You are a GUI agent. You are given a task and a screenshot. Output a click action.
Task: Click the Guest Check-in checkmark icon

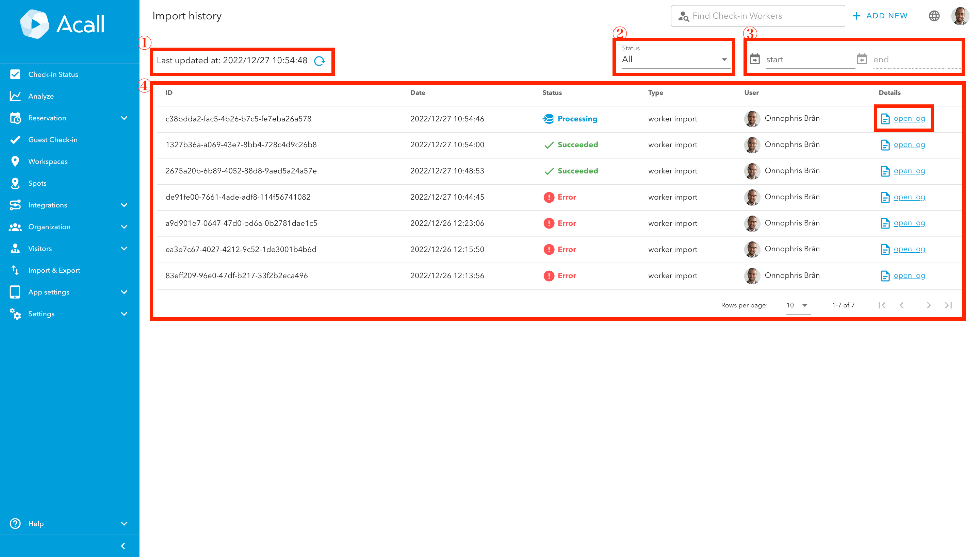point(15,140)
